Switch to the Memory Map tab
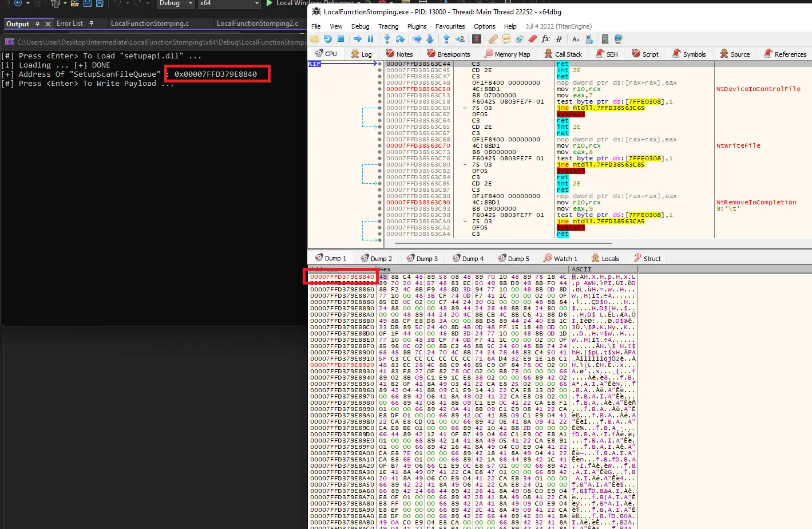 (507, 54)
